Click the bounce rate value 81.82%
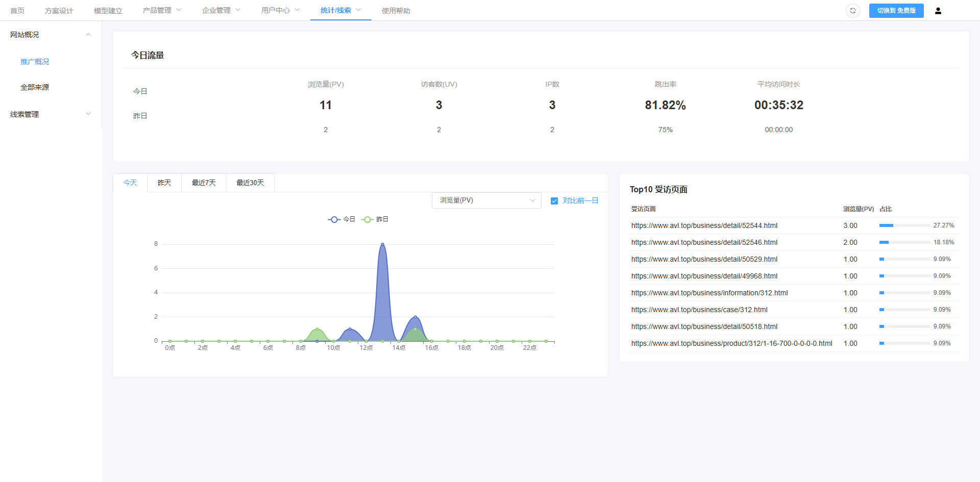The width and height of the screenshot is (980, 482). [666, 105]
